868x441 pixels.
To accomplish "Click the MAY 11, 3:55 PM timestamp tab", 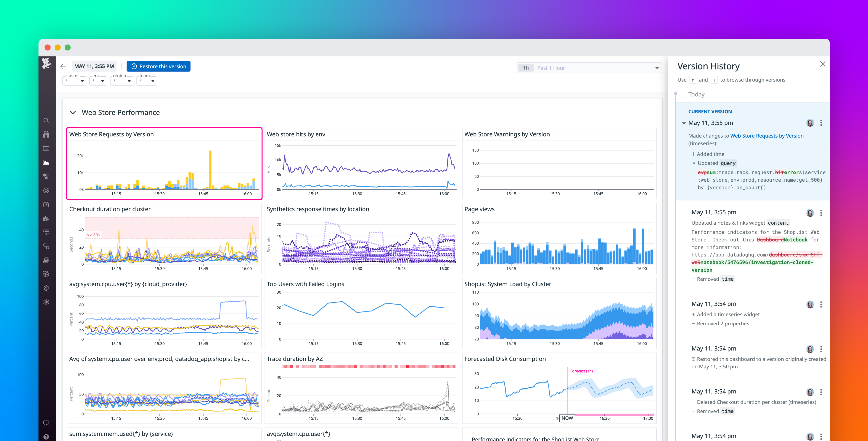I will pyautogui.click(x=94, y=66).
